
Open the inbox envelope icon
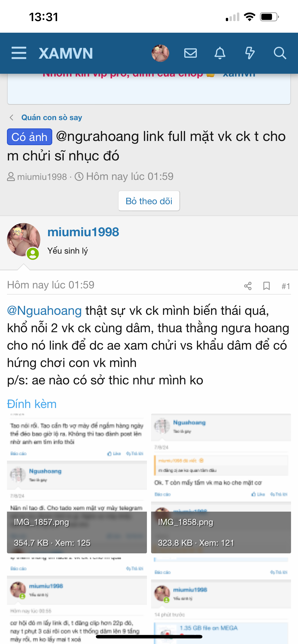click(x=190, y=53)
